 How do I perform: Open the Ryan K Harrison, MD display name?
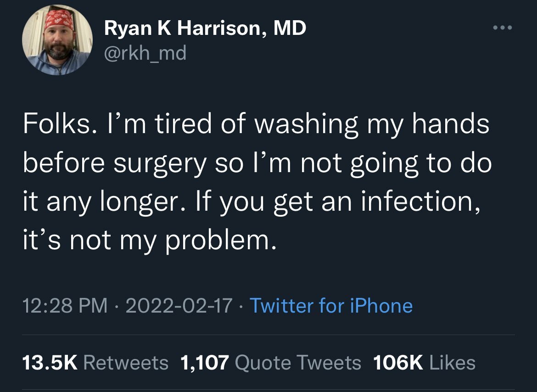tap(205, 29)
